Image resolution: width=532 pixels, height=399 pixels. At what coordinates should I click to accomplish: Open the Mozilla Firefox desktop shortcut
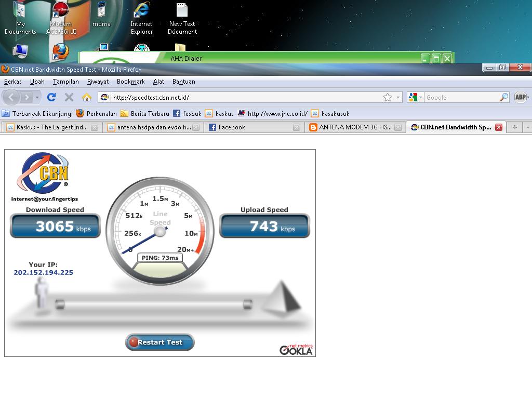click(61, 51)
